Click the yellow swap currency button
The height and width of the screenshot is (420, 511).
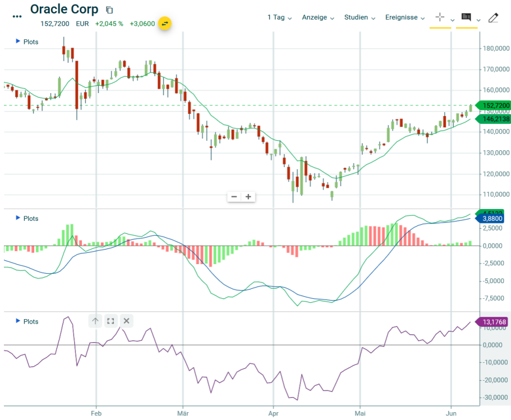[165, 24]
